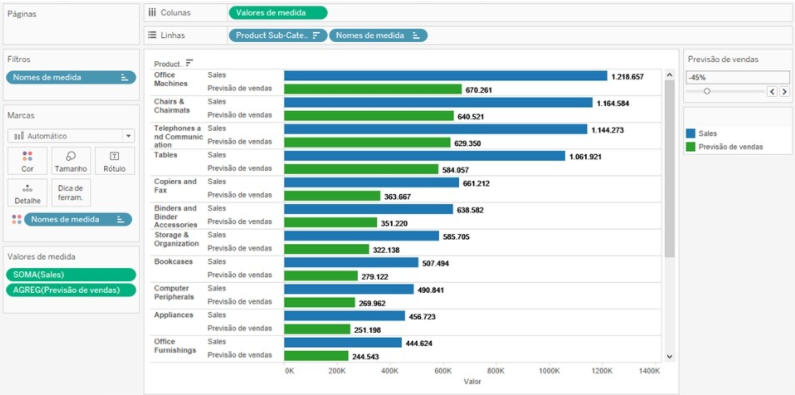This screenshot has width=795, height=395.
Task: Open the Tamanho size marks card
Action: pyautogui.click(x=71, y=161)
